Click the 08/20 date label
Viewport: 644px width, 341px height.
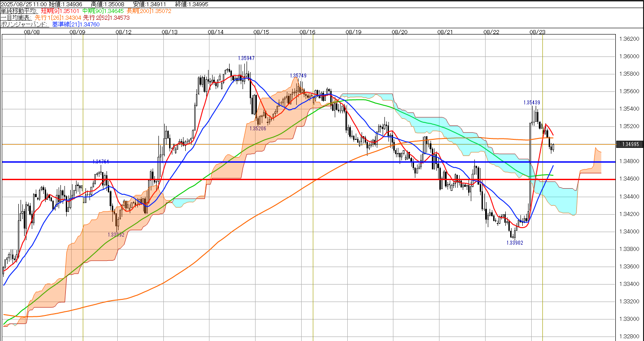pos(400,32)
